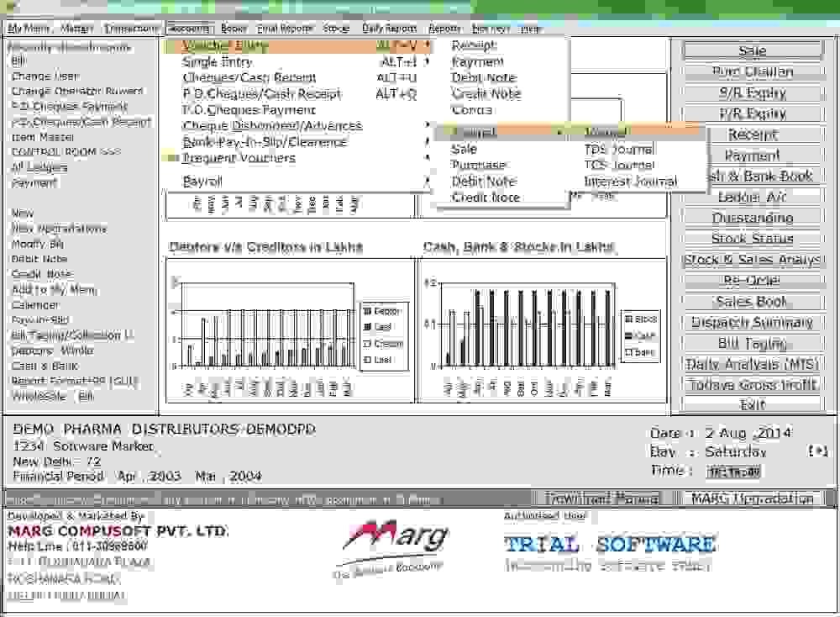This screenshot has width=840, height=617.
Task: Open Item Master shortcut
Action: pyautogui.click(x=43, y=137)
